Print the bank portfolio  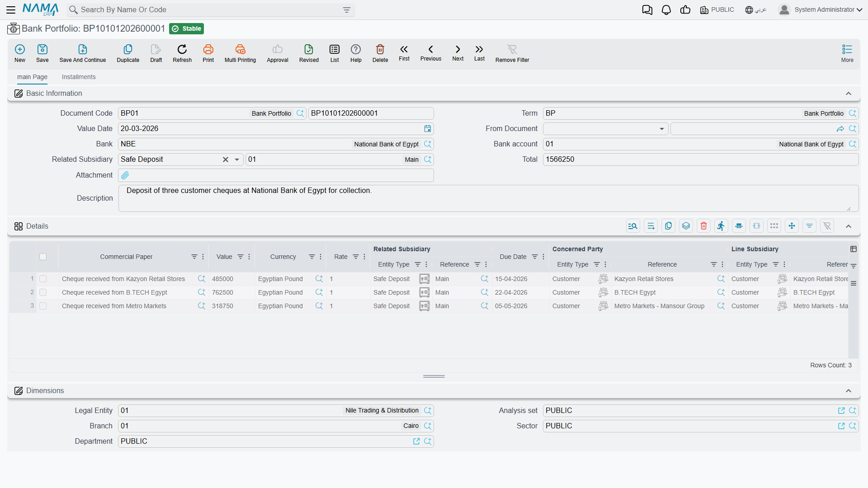208,53
